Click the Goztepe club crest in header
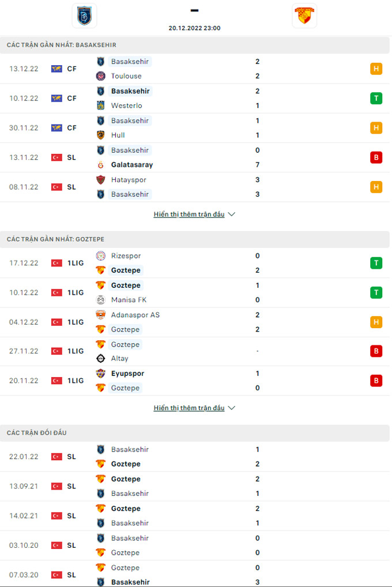This screenshot has width=392, height=587. (x=304, y=16)
